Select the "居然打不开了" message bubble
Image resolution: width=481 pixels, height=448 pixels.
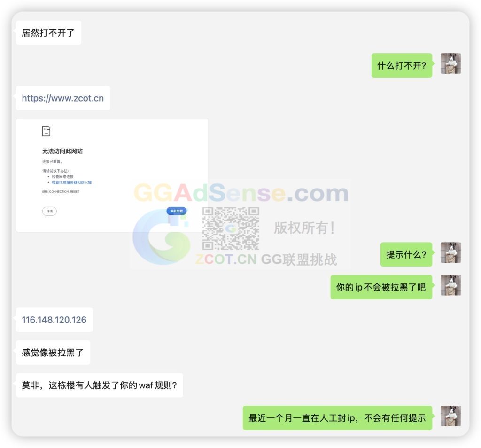click(x=48, y=33)
